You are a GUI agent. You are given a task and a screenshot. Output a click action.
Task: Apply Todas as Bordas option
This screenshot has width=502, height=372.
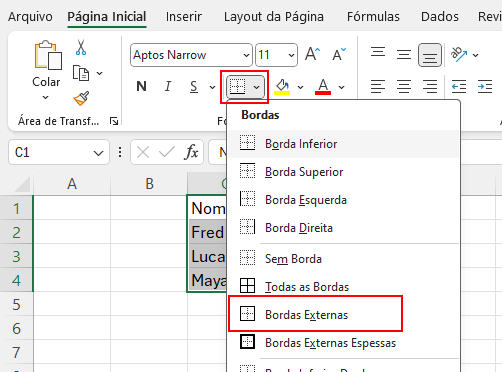click(x=343, y=287)
